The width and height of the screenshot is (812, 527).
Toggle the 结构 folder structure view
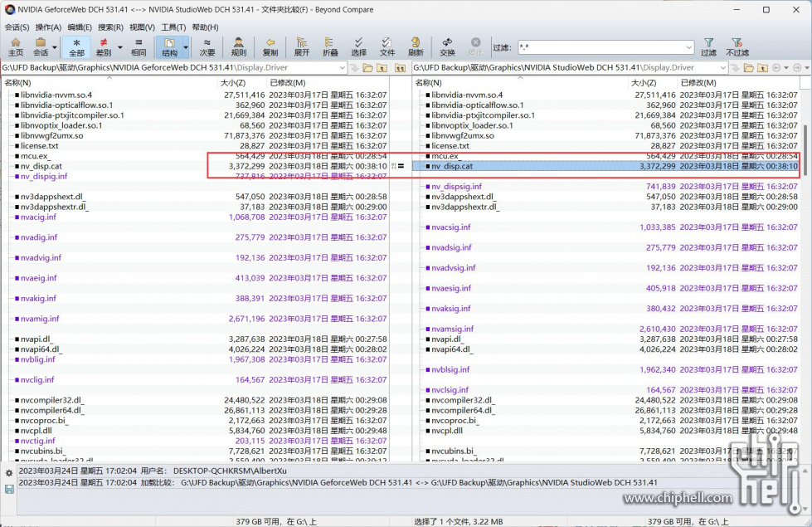169,47
